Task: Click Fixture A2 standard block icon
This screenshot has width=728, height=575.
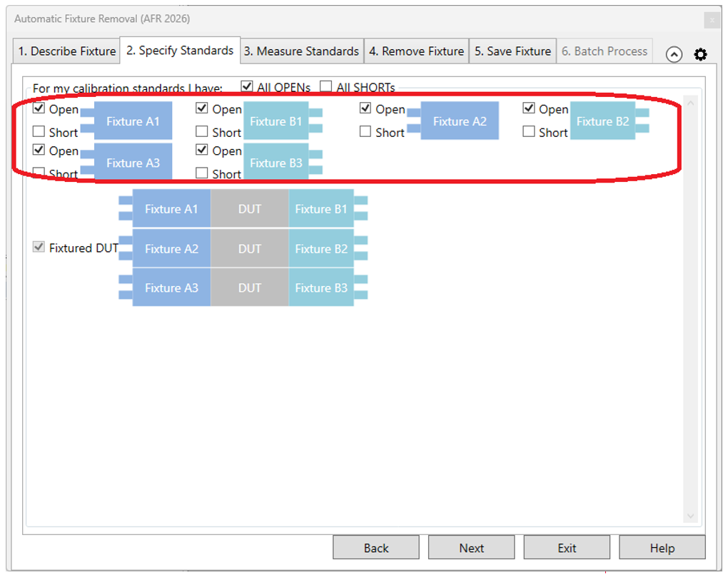Action: click(460, 121)
